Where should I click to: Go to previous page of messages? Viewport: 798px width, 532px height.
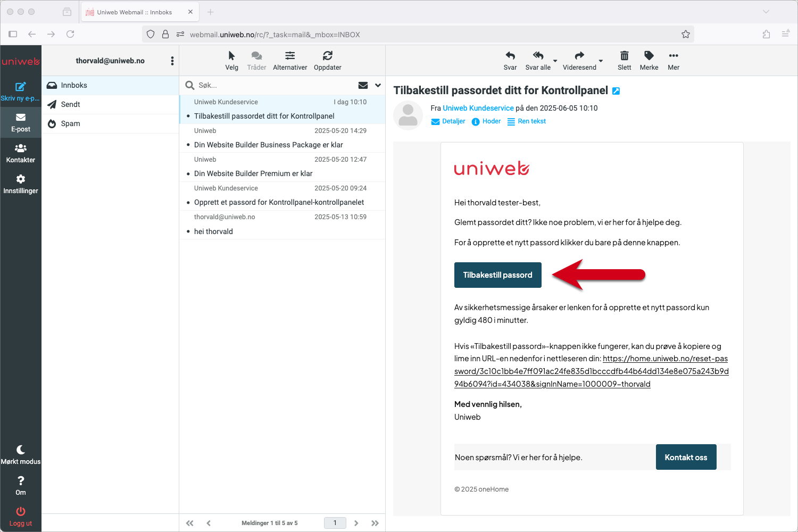209,523
